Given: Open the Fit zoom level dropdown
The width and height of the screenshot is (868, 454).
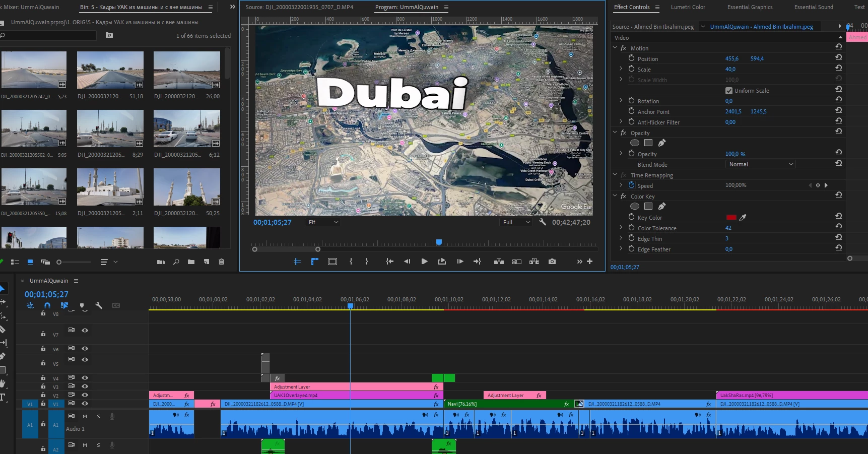Looking at the screenshot, I should point(323,222).
